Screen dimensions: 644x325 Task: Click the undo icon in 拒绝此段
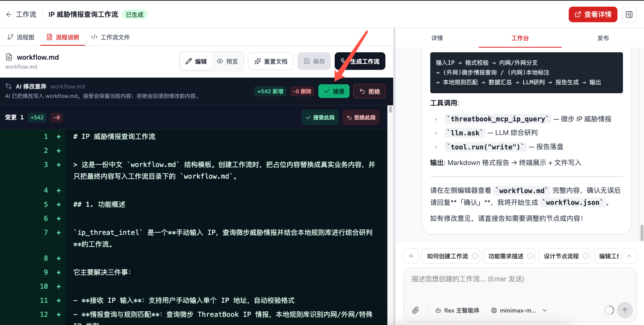tap(349, 117)
